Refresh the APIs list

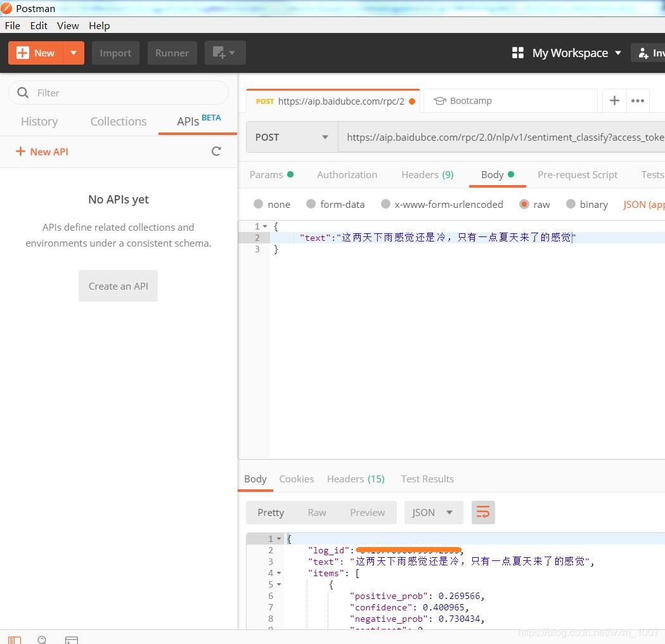[x=216, y=151]
